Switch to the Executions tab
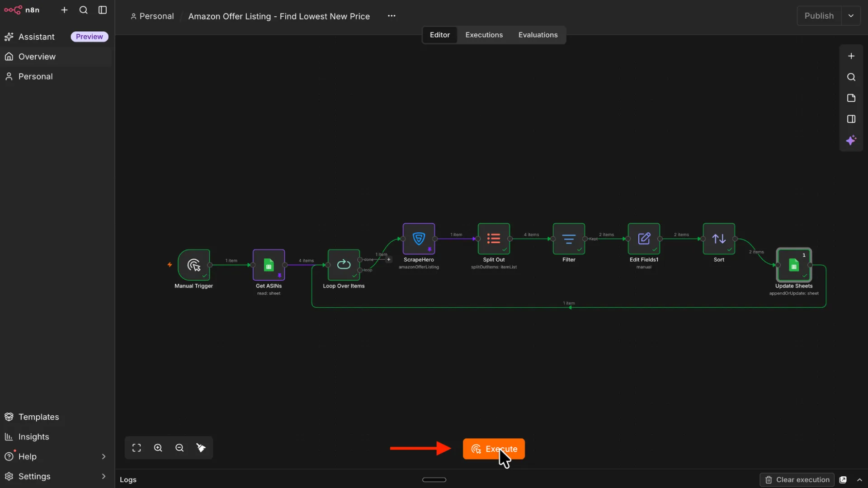 pyautogui.click(x=484, y=35)
